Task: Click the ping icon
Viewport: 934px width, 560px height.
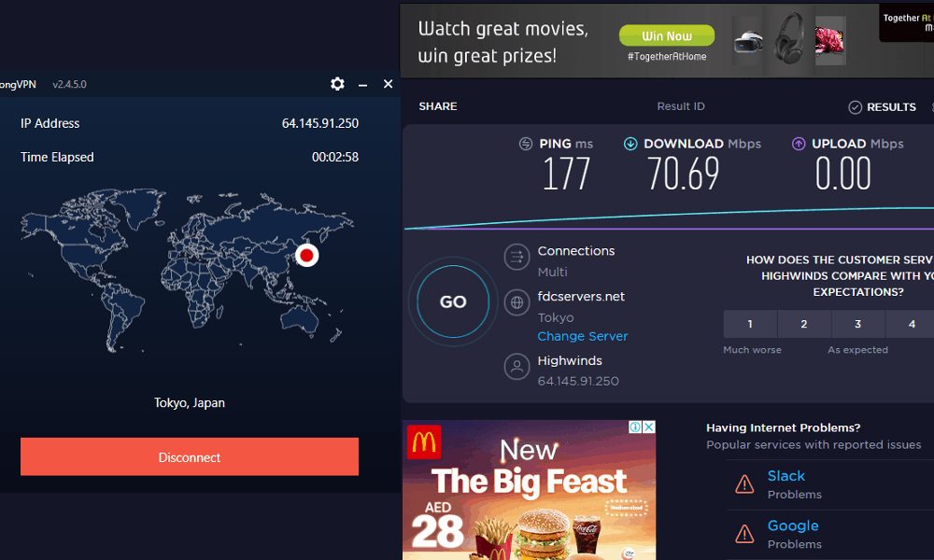Action: 525,144
